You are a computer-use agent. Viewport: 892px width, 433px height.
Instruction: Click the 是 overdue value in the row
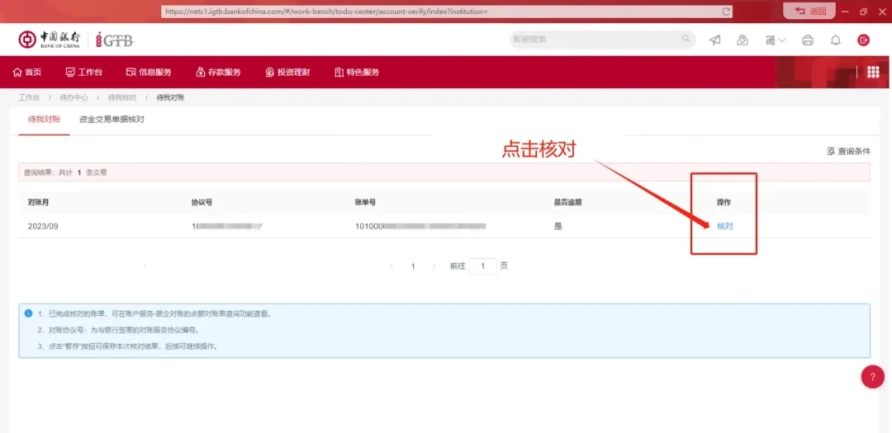tap(558, 226)
